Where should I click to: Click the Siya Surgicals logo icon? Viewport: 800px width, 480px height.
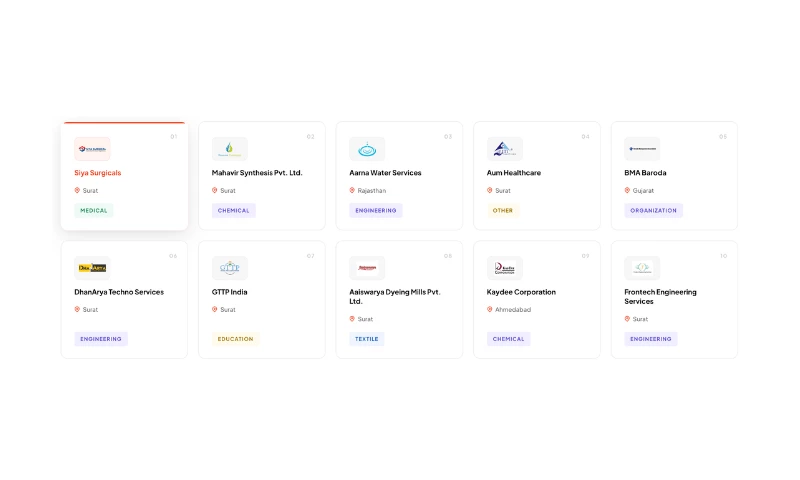click(92, 149)
